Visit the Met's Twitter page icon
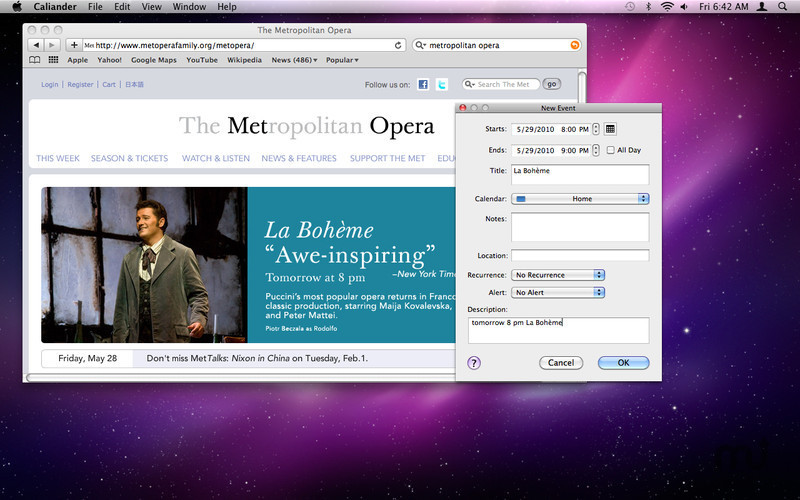The width and height of the screenshot is (800, 500). [x=442, y=84]
